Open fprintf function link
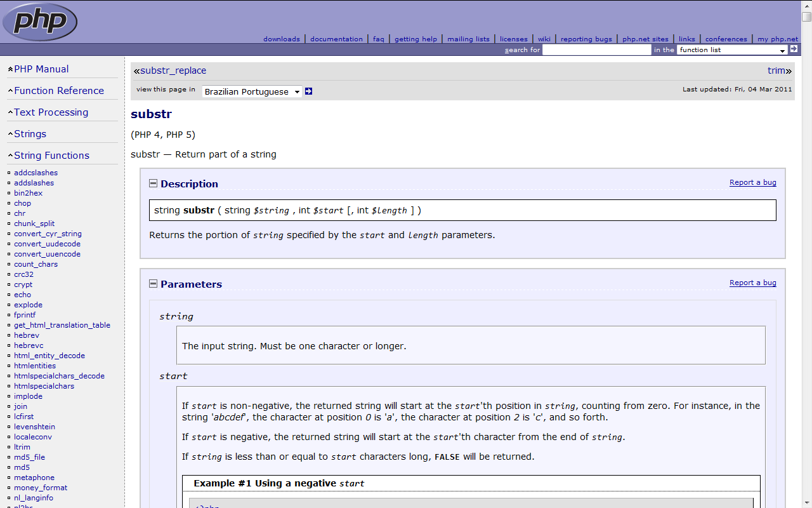 (x=25, y=315)
